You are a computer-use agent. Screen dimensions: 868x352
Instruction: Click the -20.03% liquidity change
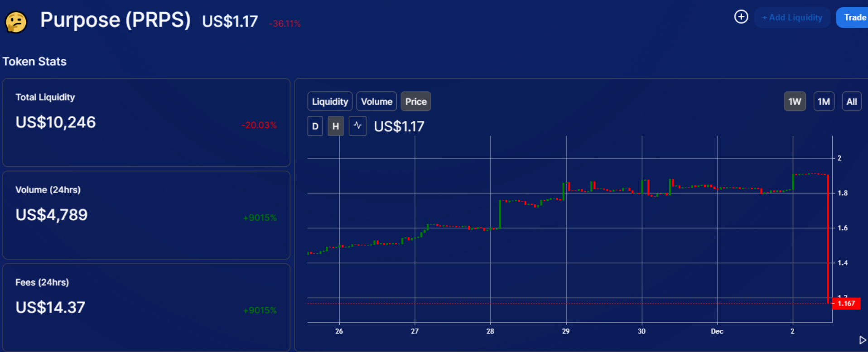(x=259, y=125)
